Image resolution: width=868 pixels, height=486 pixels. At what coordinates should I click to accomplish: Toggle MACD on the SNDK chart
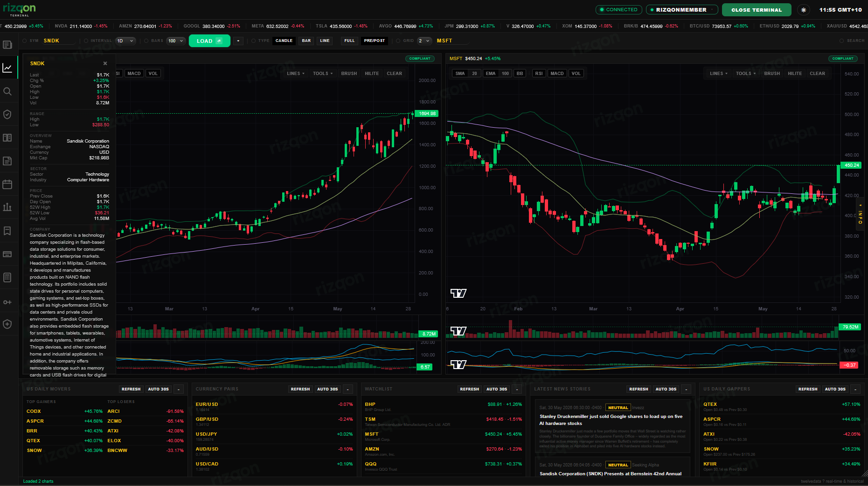click(134, 74)
